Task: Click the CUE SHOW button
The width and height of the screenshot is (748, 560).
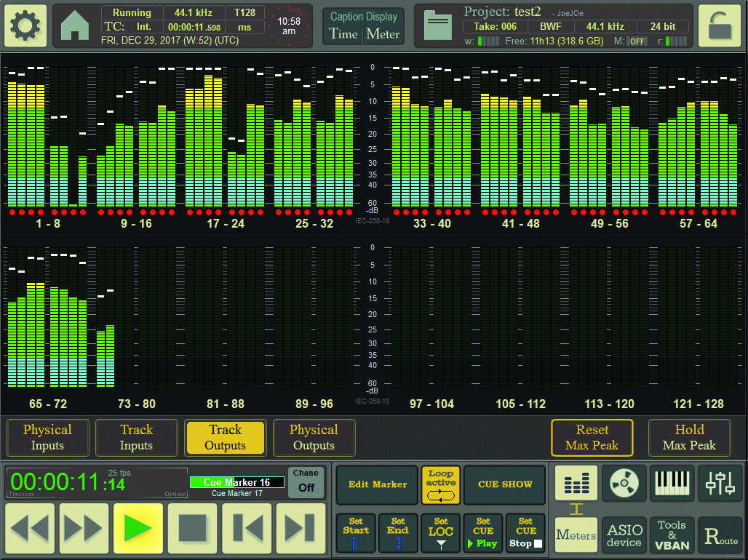Action: (505, 484)
